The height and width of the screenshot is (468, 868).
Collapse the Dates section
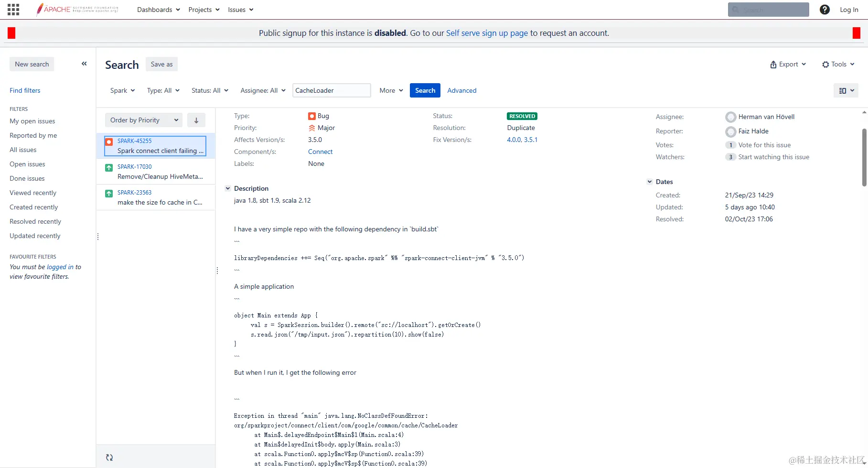(x=650, y=182)
